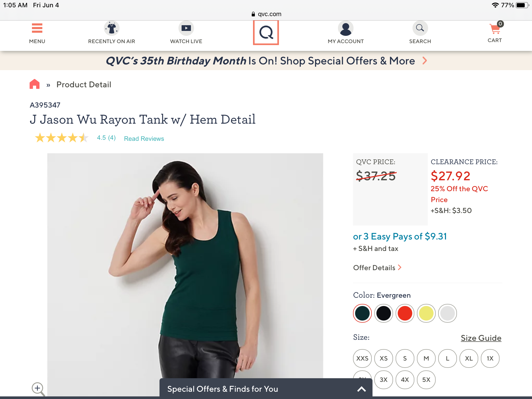Open Recently On Air shirt icon
This screenshot has width=532, height=399.
tap(111, 28)
